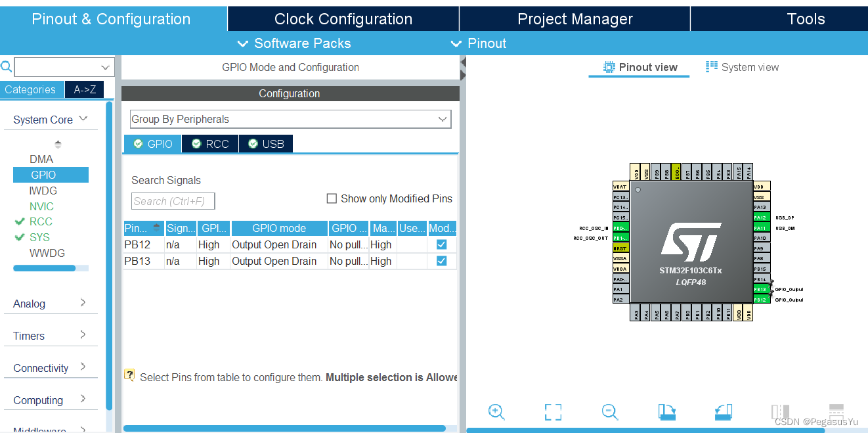868x433 pixels.
Task: Open the Project Manager tab
Action: point(575,19)
